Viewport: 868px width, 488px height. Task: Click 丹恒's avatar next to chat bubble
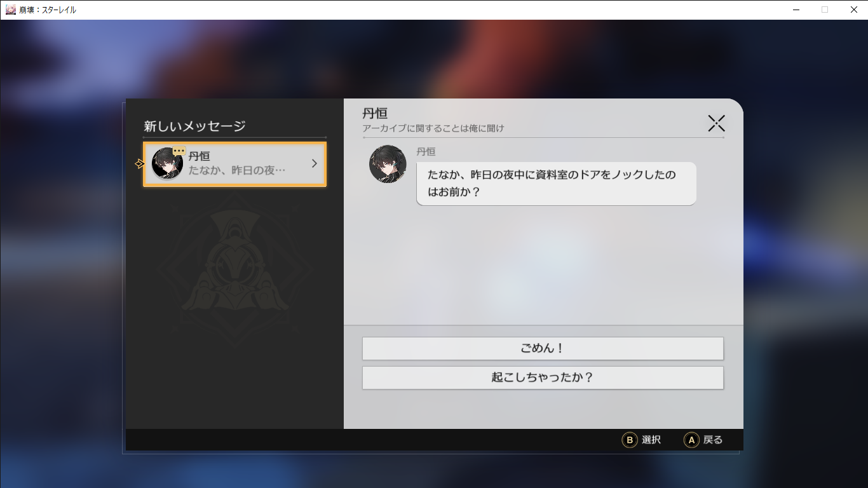coord(388,165)
